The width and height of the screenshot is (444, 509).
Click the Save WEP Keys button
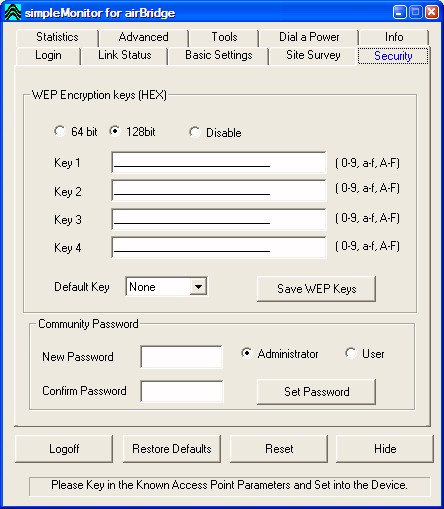coord(316,289)
